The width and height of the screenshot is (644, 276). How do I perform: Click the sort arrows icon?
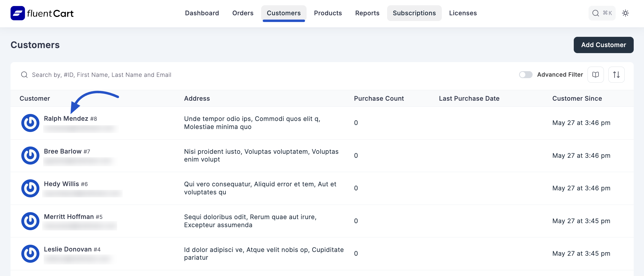[616, 74]
